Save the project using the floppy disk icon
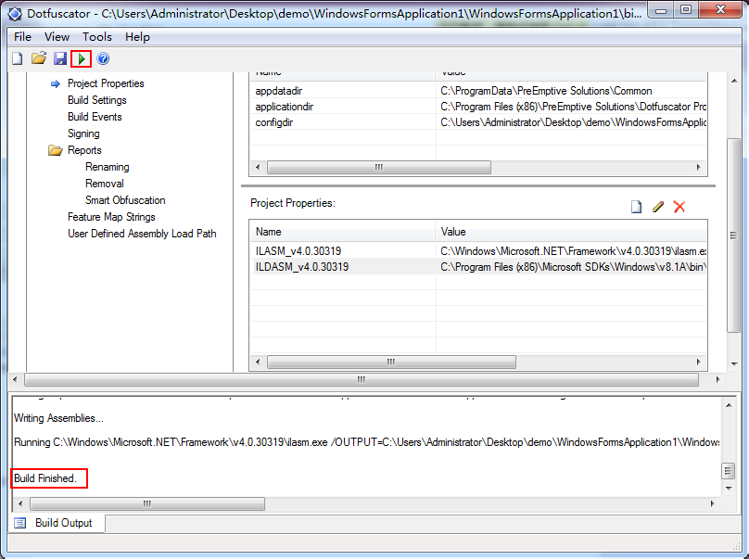Image resolution: width=749 pixels, height=560 pixels. coord(60,58)
